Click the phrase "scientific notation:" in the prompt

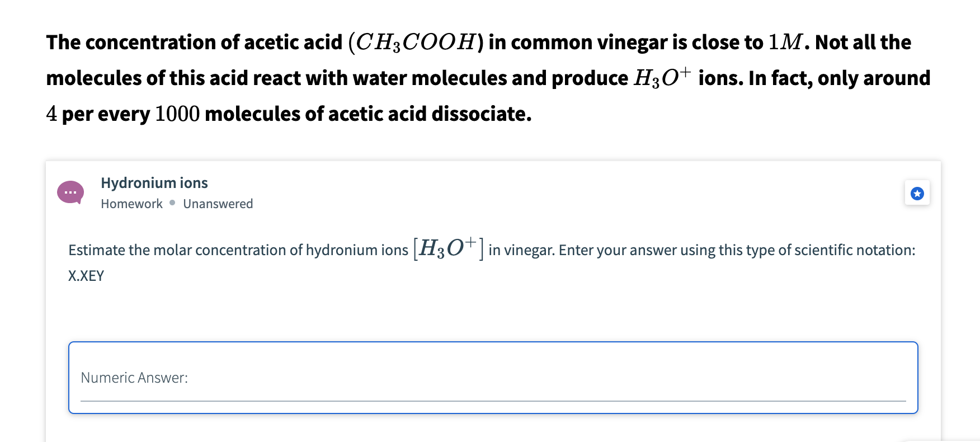pos(854,250)
